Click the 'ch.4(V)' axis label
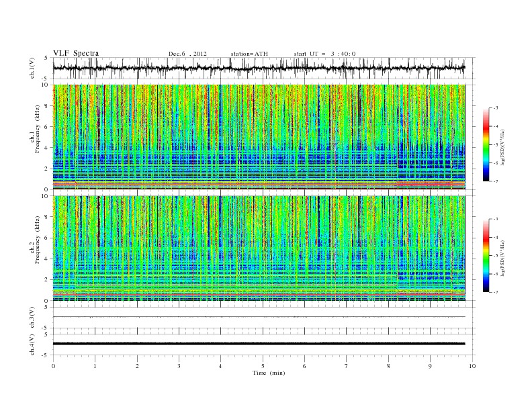The image size is (532, 411). coord(32,345)
